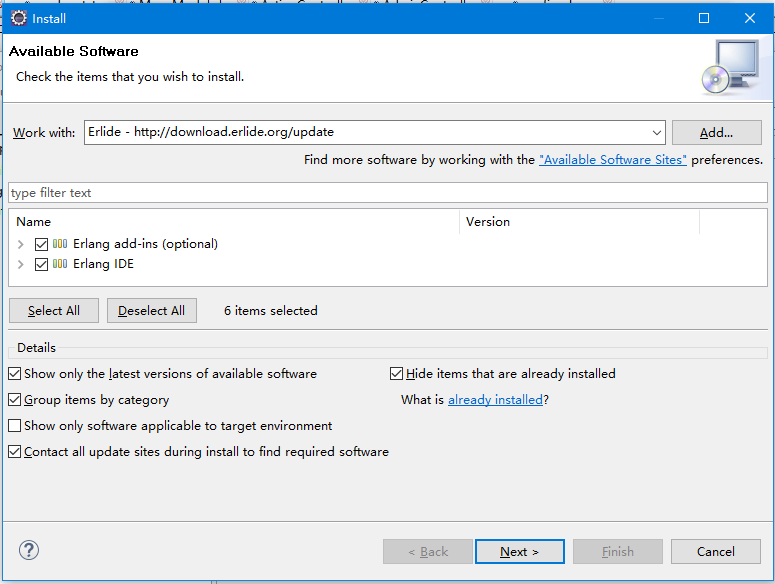The height and width of the screenshot is (584, 775).
Task: Click Select All button
Action: pyautogui.click(x=54, y=310)
